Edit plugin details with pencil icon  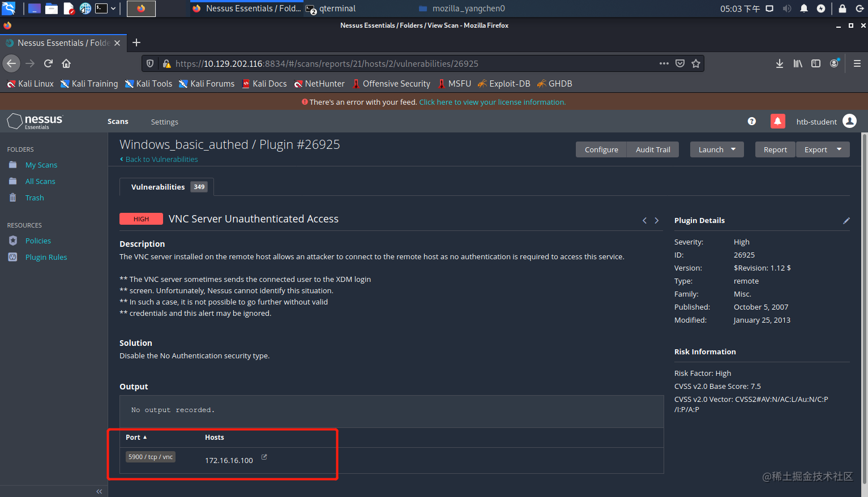point(846,221)
